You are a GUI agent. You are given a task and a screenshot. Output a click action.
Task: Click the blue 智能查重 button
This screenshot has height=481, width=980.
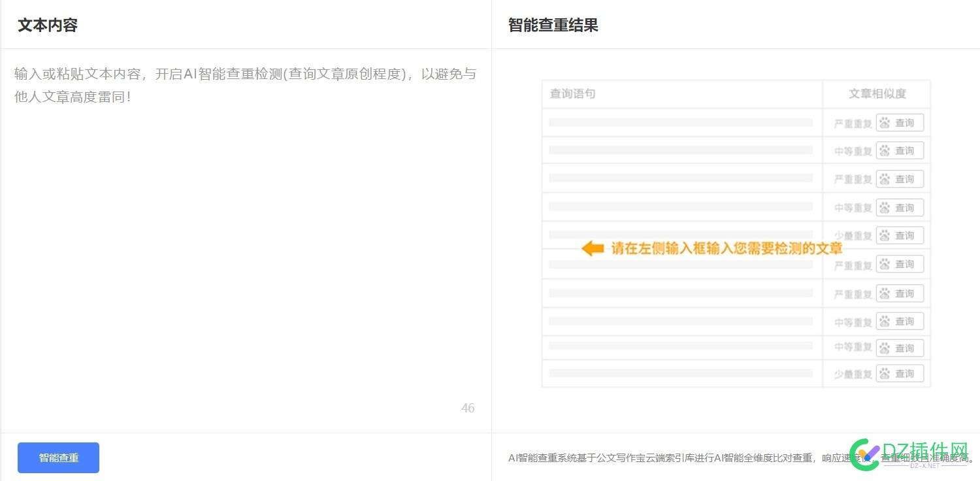pos(58,457)
